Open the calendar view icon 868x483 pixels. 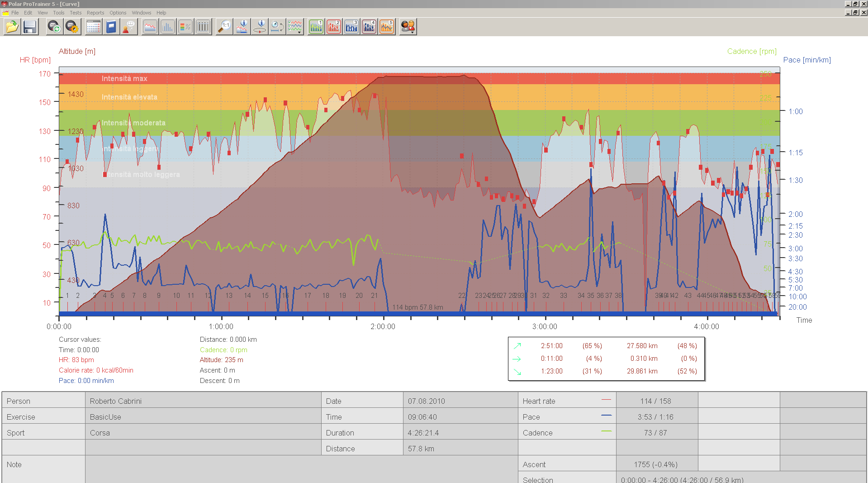point(94,27)
